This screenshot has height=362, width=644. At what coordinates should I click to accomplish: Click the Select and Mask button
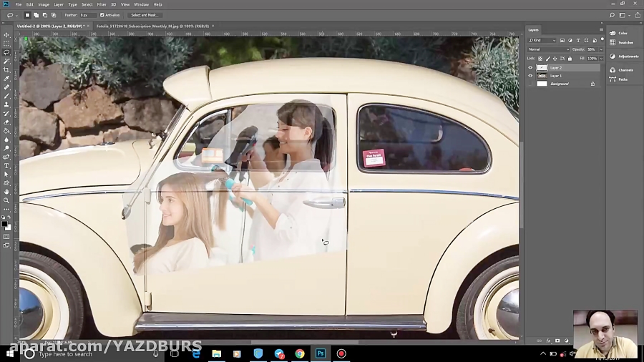[145, 14]
